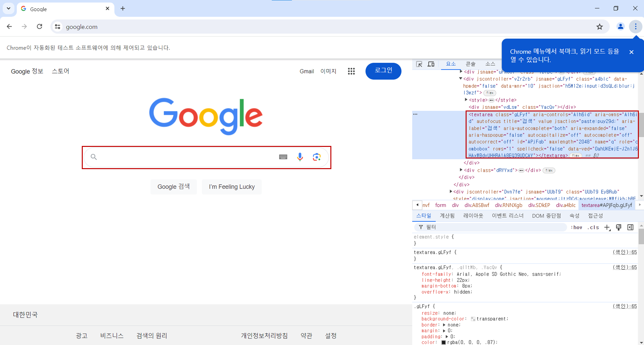Expand the margin shorthand property triangle
Screen dimensions: 644x345
pos(444,331)
